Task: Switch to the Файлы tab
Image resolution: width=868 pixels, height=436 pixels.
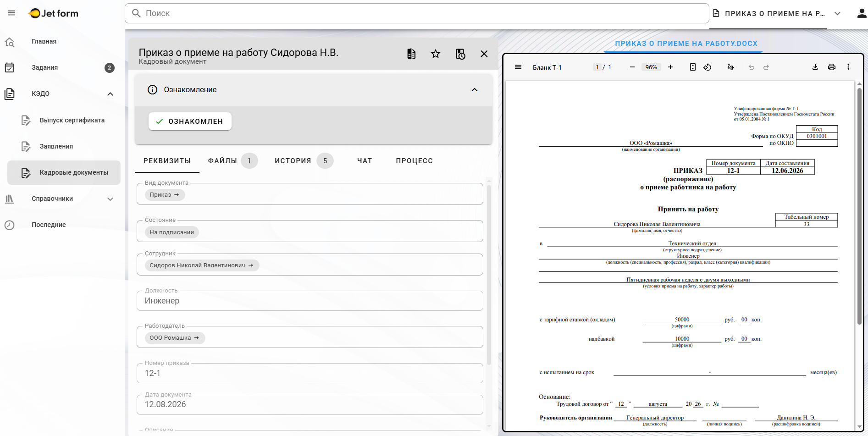Action: coord(232,161)
